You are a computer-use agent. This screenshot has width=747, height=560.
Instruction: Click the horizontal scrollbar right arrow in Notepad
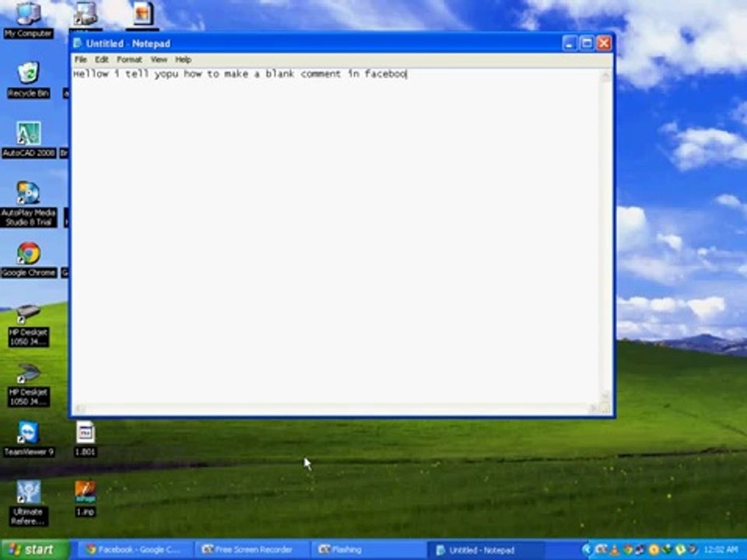(593, 408)
